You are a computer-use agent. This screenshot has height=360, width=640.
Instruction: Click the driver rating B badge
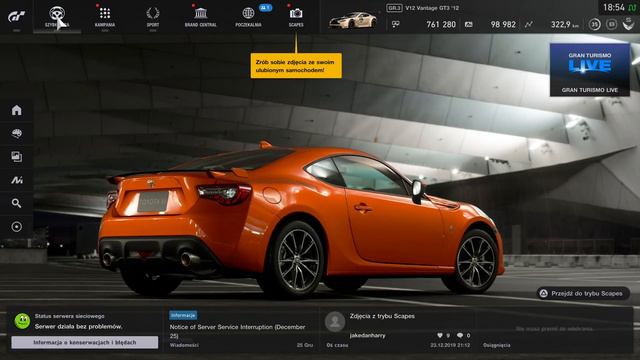click(611, 24)
